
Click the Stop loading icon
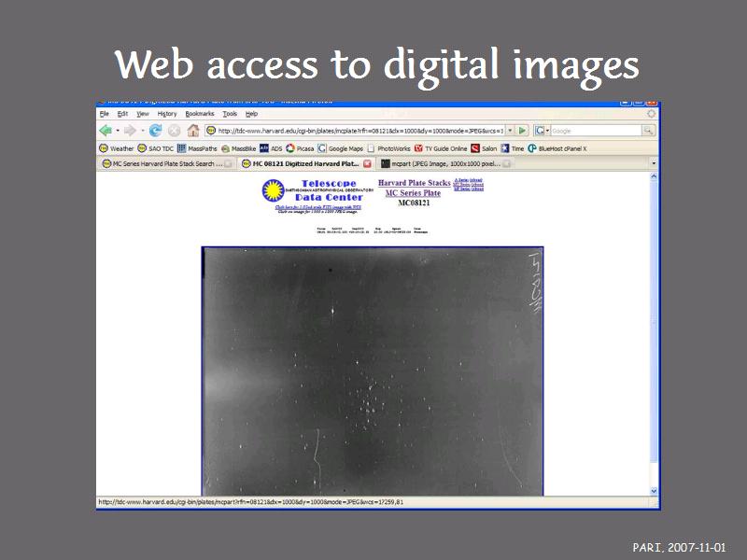(x=175, y=130)
